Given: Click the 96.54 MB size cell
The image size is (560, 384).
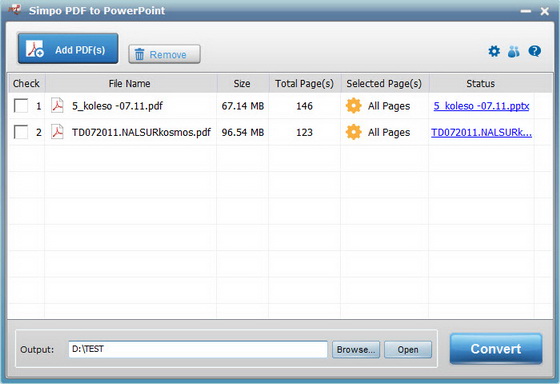Looking at the screenshot, I should [x=242, y=133].
